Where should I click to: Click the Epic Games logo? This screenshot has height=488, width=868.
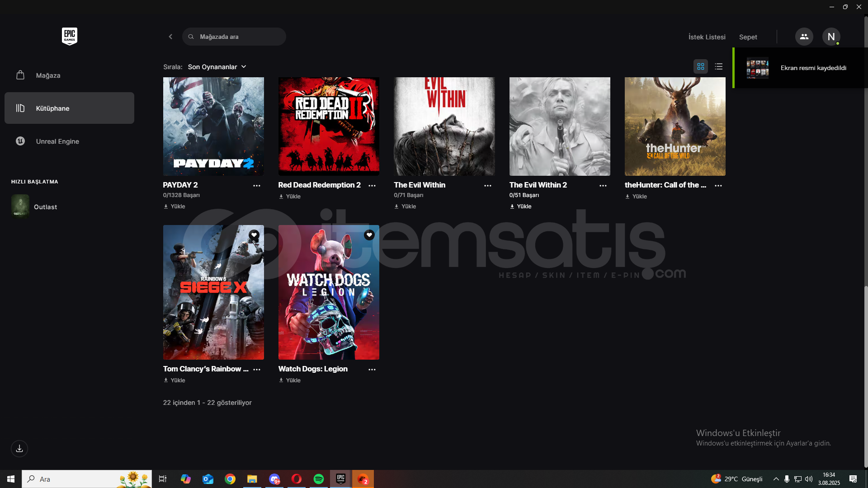[x=69, y=36]
